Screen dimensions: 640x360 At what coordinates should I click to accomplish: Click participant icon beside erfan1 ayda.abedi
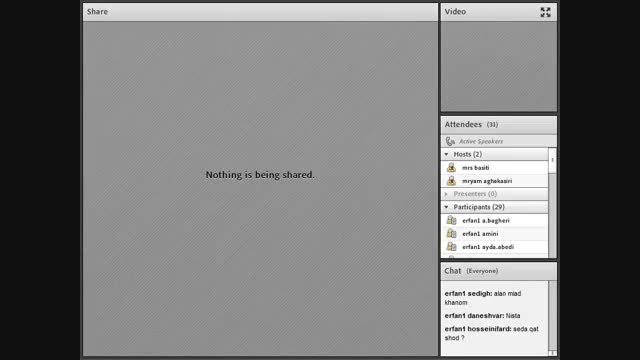click(451, 247)
